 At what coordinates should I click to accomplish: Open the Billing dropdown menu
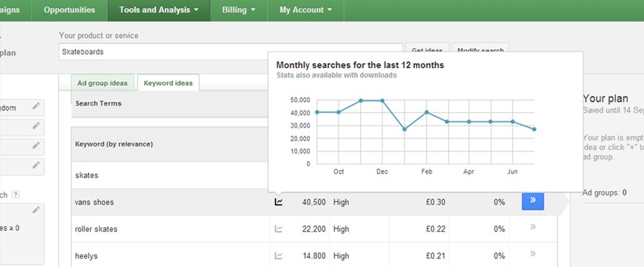[x=239, y=10]
